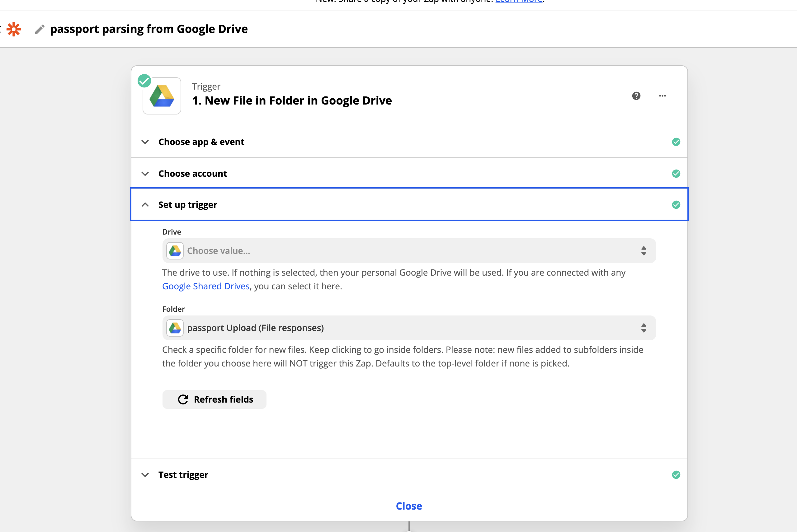Click the Google Drive icon in Folder field
This screenshot has height=532, width=797.
click(x=175, y=328)
